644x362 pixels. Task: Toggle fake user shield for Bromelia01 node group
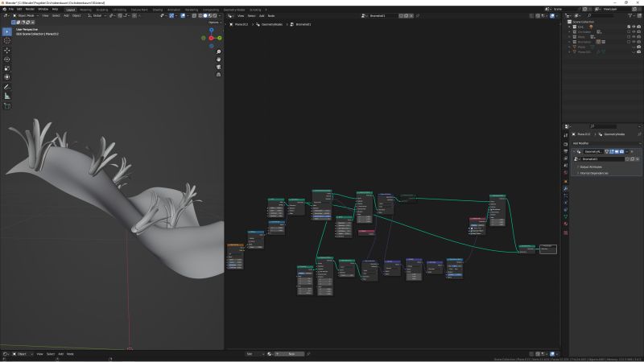point(401,15)
